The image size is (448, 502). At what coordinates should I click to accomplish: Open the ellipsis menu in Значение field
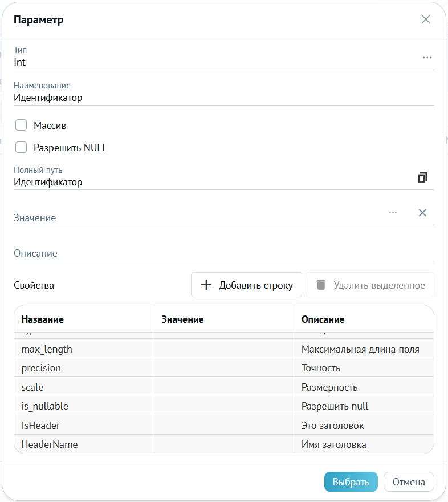[x=393, y=213]
